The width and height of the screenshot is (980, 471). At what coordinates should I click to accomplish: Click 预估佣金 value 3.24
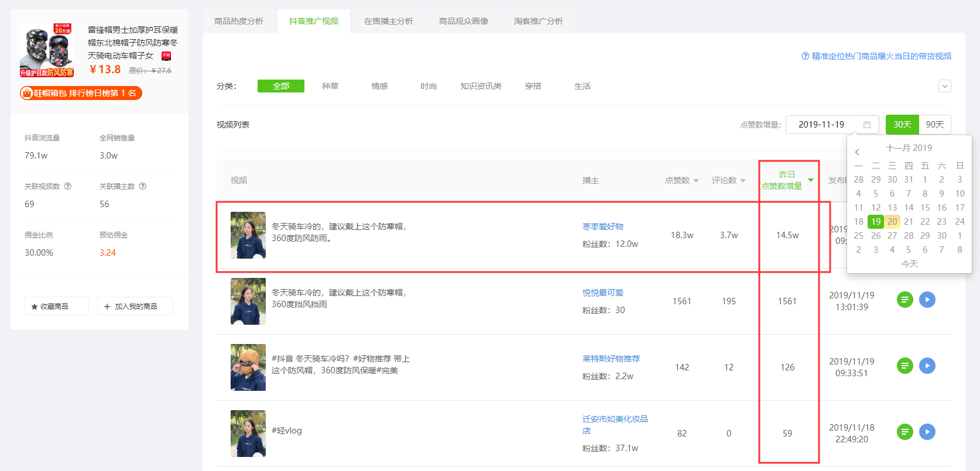108,253
